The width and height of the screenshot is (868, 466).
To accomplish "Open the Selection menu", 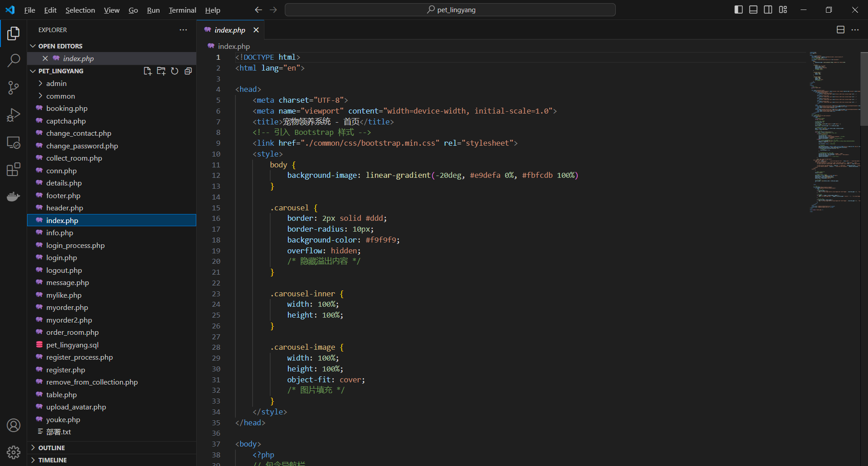I will tap(80, 10).
